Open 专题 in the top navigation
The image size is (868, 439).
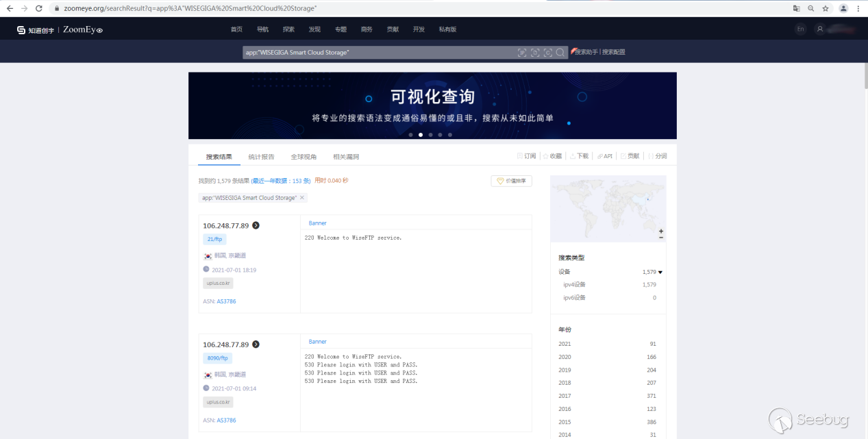pos(340,29)
